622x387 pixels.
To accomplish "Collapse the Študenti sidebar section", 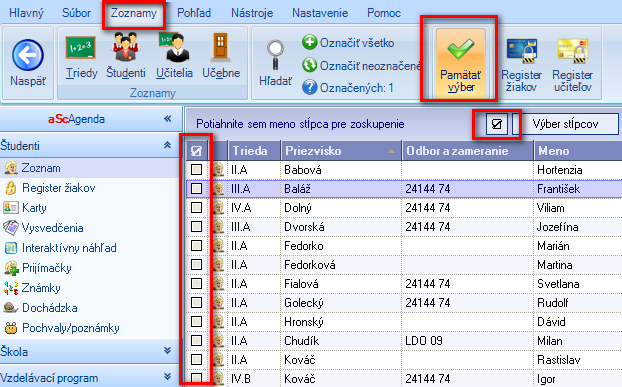I will (167, 145).
